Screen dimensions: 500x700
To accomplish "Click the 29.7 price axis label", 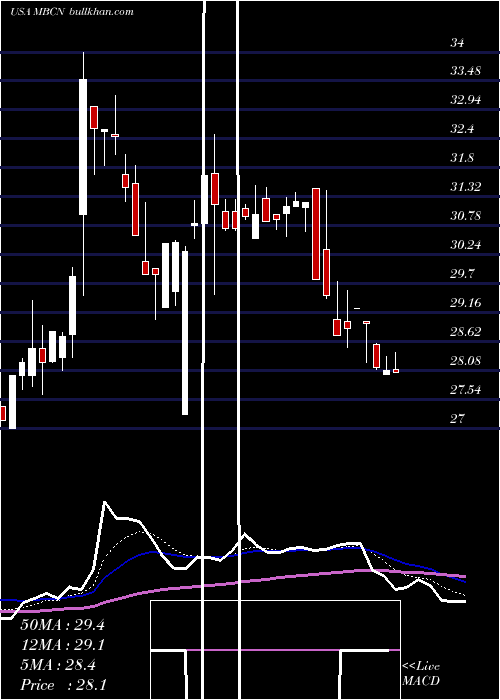I will tap(462, 274).
